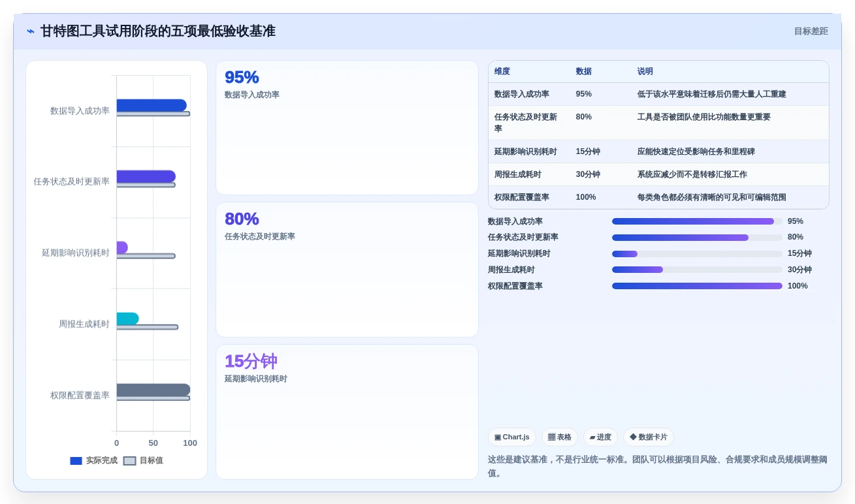The height and width of the screenshot is (504, 855).
Task: Select the 进度 tag chip
Action: pos(600,437)
